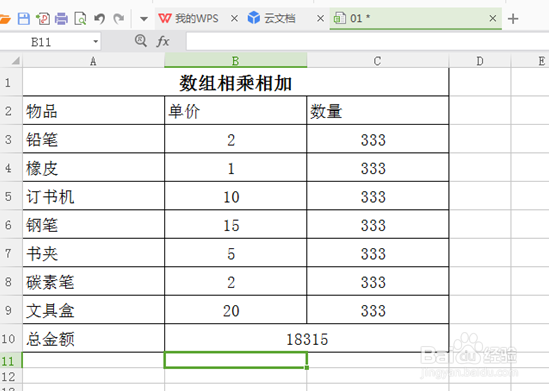
Task: Expand the quick access toolbar dropdown
Action: click(144, 19)
